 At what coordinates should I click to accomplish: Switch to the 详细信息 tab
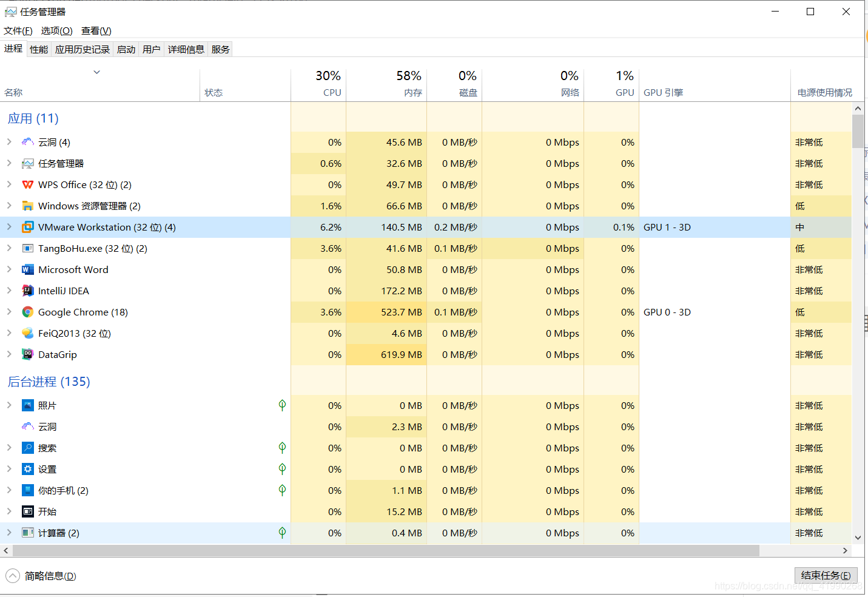(x=186, y=49)
